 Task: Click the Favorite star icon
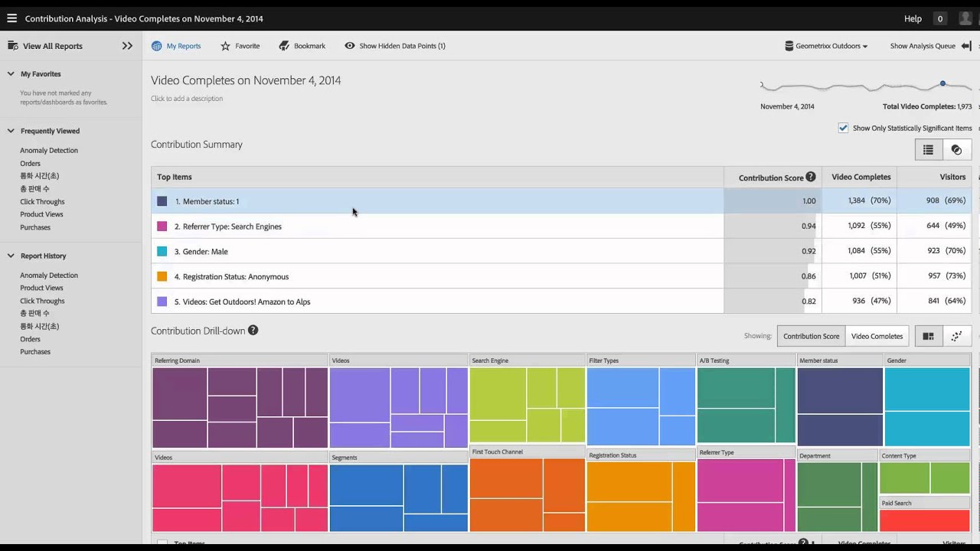click(225, 46)
